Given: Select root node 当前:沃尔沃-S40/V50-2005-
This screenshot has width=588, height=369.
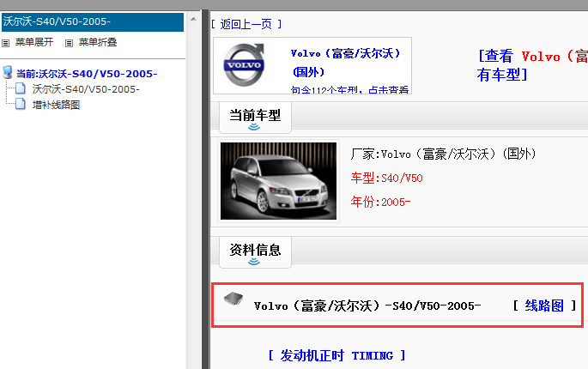Looking at the screenshot, I should pos(87,74).
